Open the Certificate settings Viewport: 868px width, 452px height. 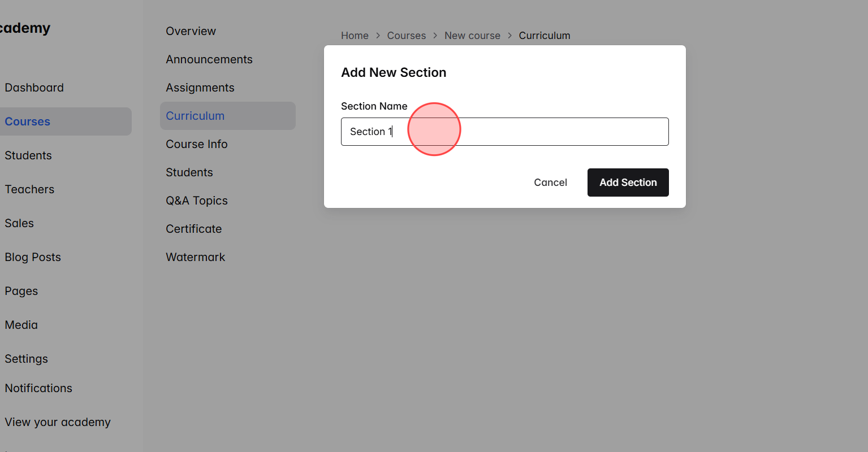(193, 228)
